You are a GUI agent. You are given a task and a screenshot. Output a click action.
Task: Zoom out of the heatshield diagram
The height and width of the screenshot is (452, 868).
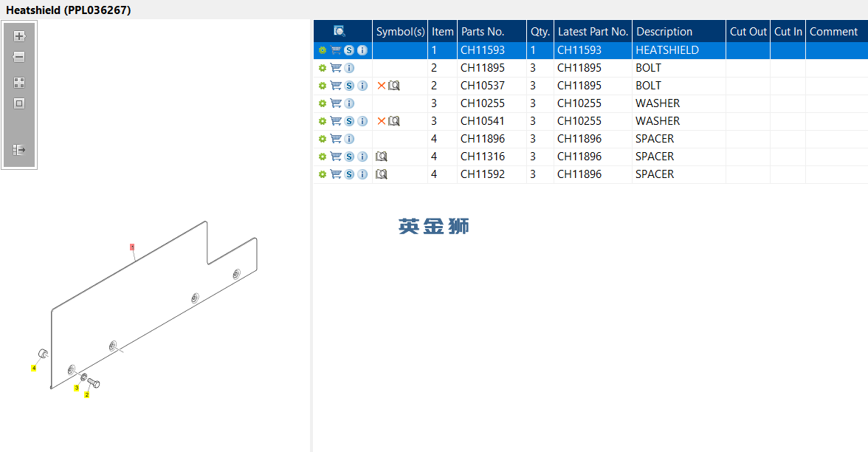pyautogui.click(x=19, y=57)
